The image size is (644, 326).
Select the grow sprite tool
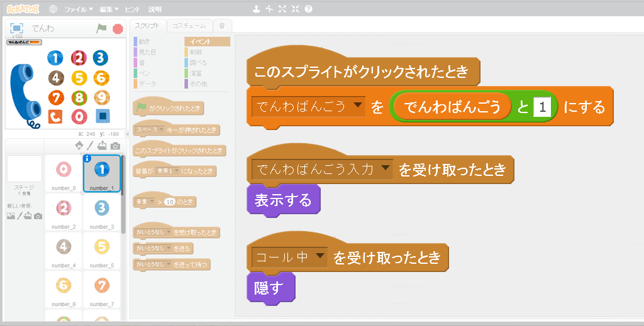282,9
